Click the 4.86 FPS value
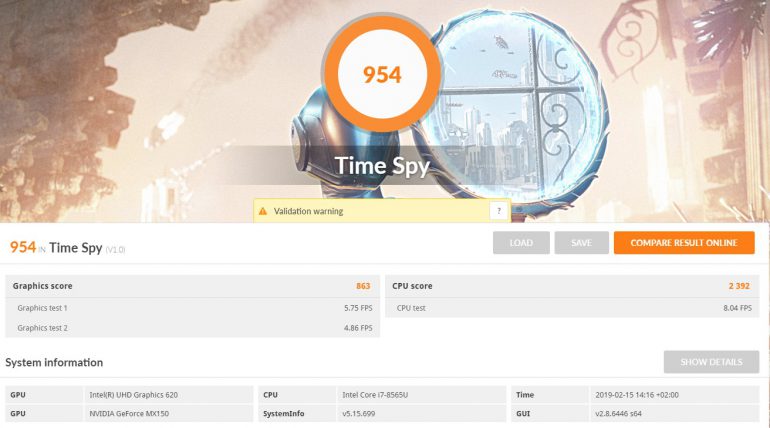Viewport: 770px width, 428px height. (358, 328)
